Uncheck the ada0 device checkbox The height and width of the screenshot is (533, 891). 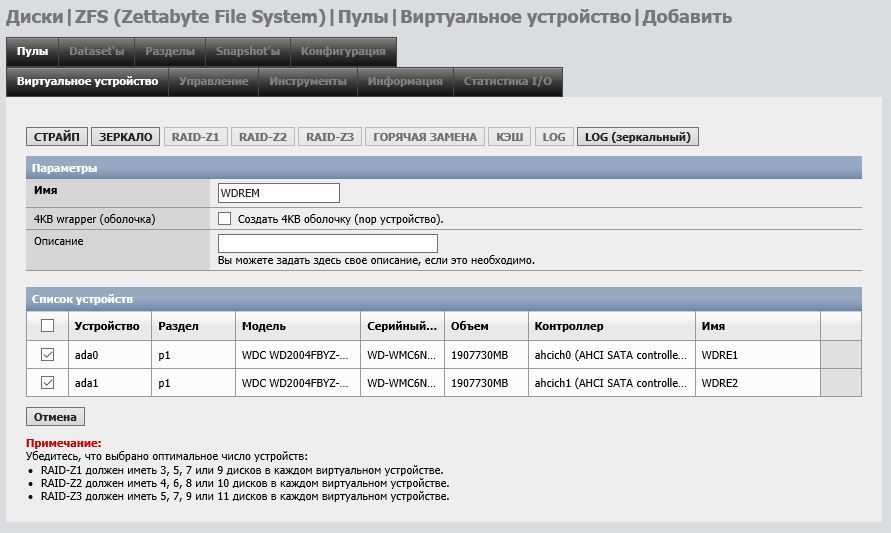pyautogui.click(x=47, y=355)
